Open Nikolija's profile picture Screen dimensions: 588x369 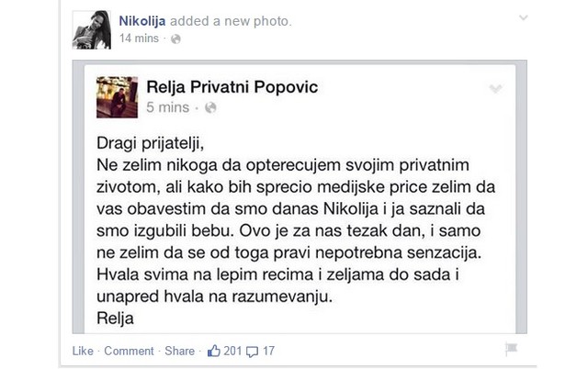(92, 29)
